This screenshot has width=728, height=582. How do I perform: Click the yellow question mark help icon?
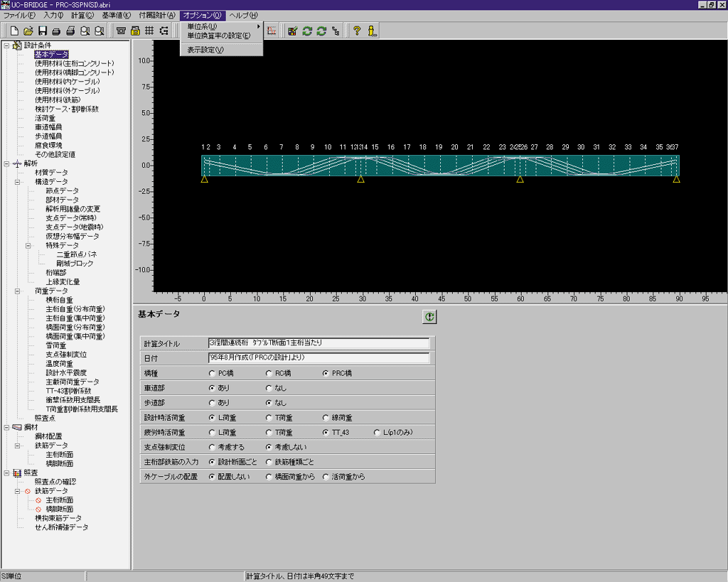pyautogui.click(x=357, y=31)
